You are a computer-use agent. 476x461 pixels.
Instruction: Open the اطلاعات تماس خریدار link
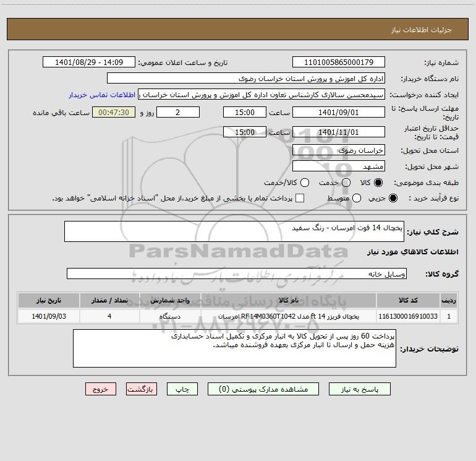102,95
